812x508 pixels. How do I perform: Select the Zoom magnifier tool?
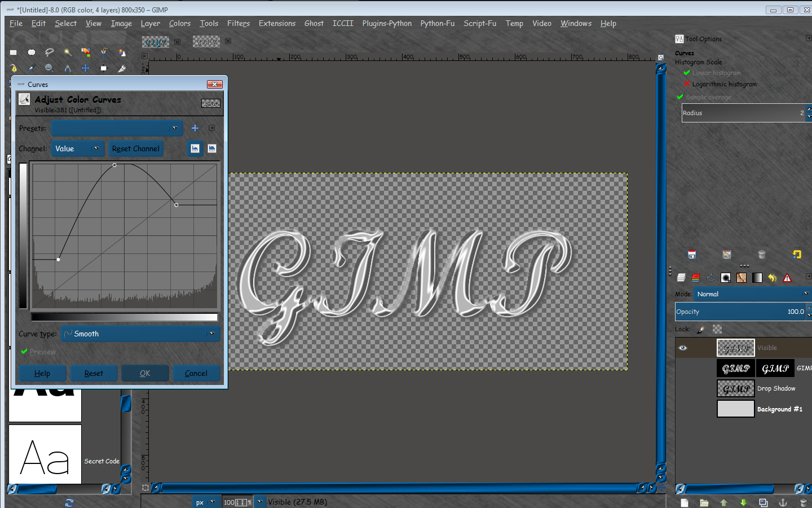50,68
